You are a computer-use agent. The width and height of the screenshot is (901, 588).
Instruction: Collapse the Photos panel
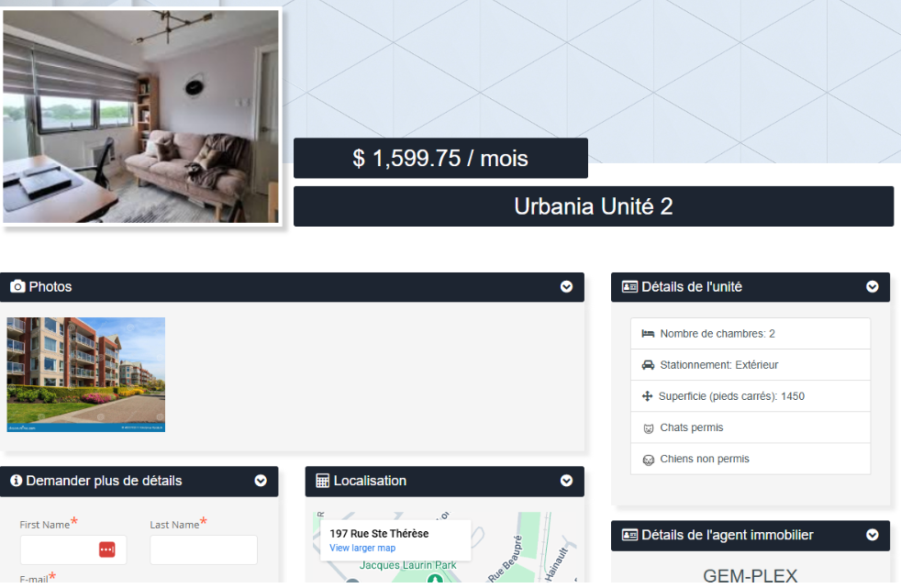(566, 287)
